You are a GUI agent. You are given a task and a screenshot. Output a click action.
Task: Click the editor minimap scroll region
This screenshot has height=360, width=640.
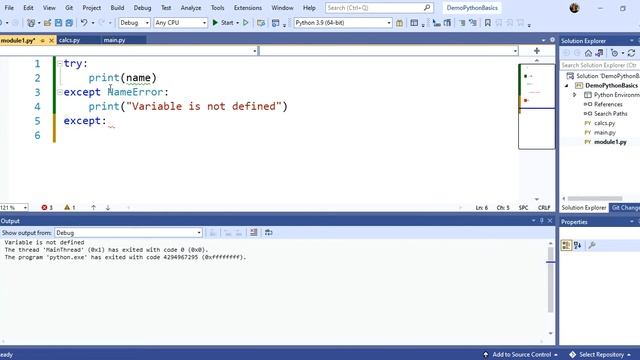(537, 107)
